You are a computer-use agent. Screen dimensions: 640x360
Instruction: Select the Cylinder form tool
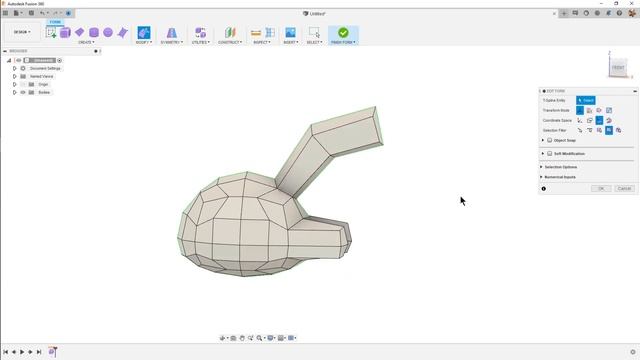pyautogui.click(x=94, y=33)
